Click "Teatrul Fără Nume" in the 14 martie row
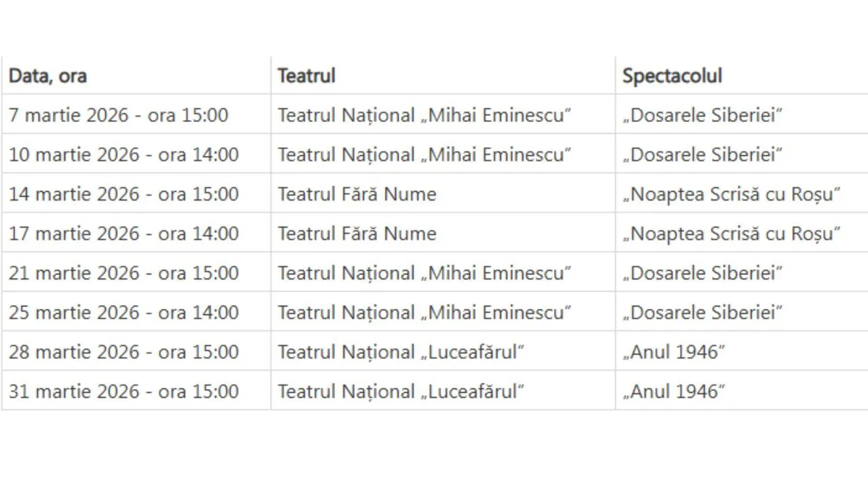The height and width of the screenshot is (488, 868). click(357, 194)
